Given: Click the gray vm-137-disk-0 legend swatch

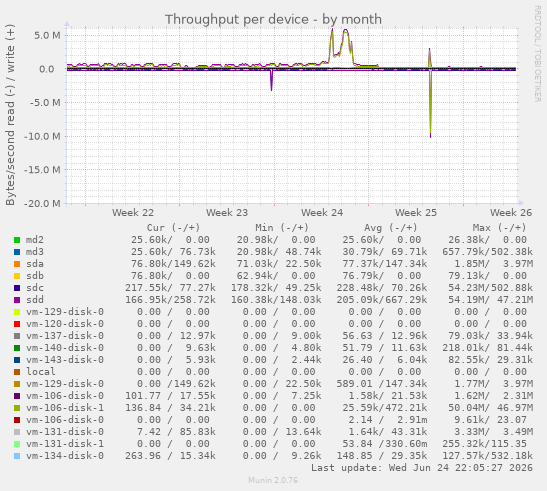Looking at the screenshot, I should [x=17, y=336].
